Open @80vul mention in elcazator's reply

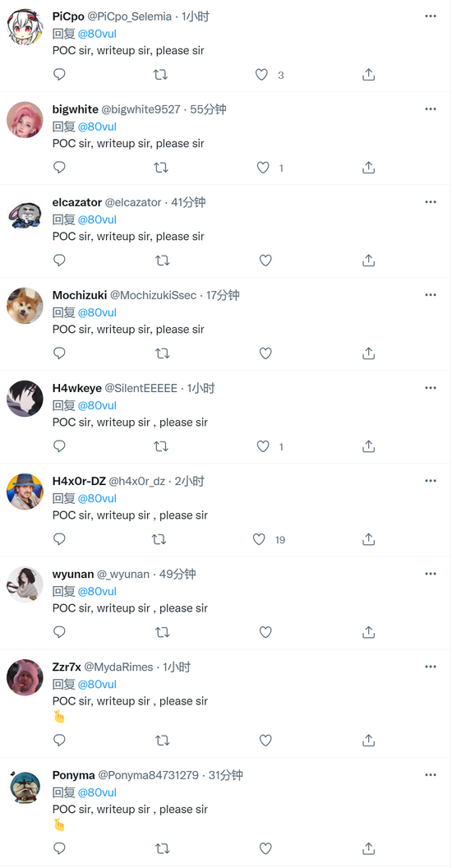coord(97,219)
